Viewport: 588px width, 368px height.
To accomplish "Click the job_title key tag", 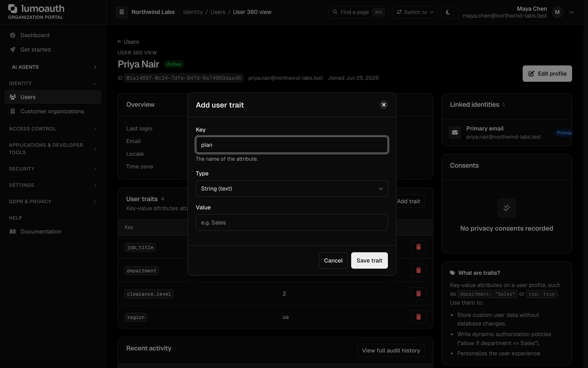I will 140,247.
